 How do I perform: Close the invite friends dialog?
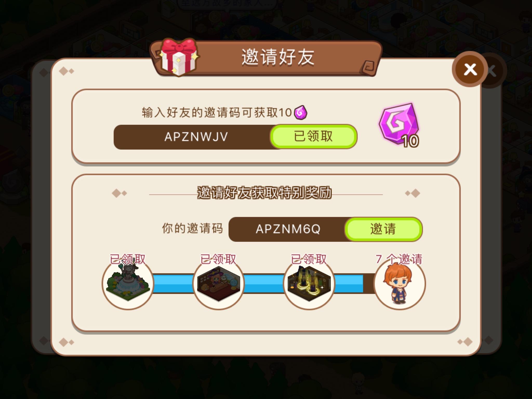470,69
